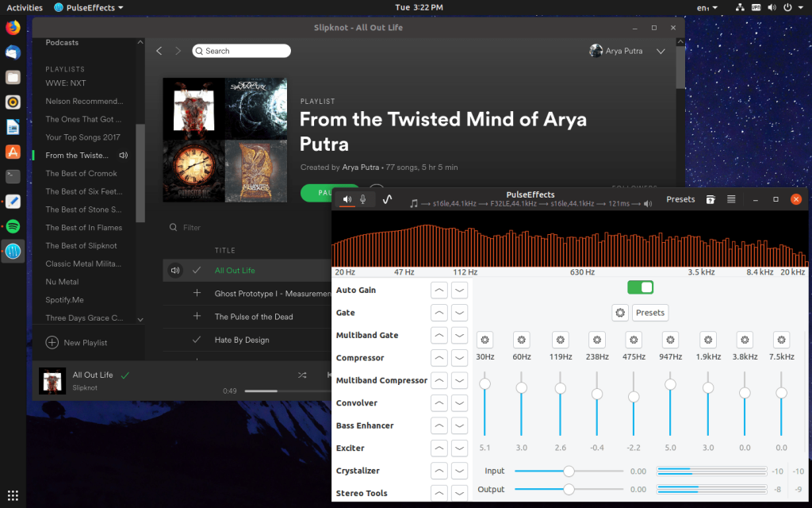Select the Compressor effect in list
812x508 pixels.
[x=360, y=358]
